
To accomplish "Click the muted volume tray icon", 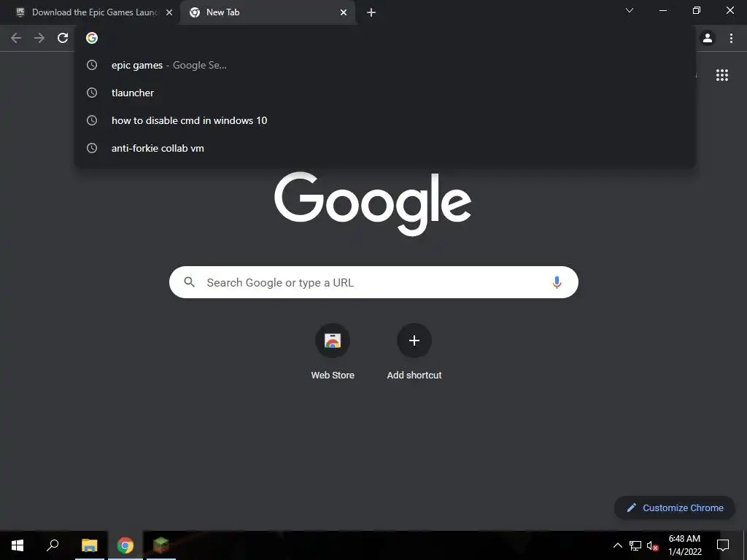I will pyautogui.click(x=653, y=545).
